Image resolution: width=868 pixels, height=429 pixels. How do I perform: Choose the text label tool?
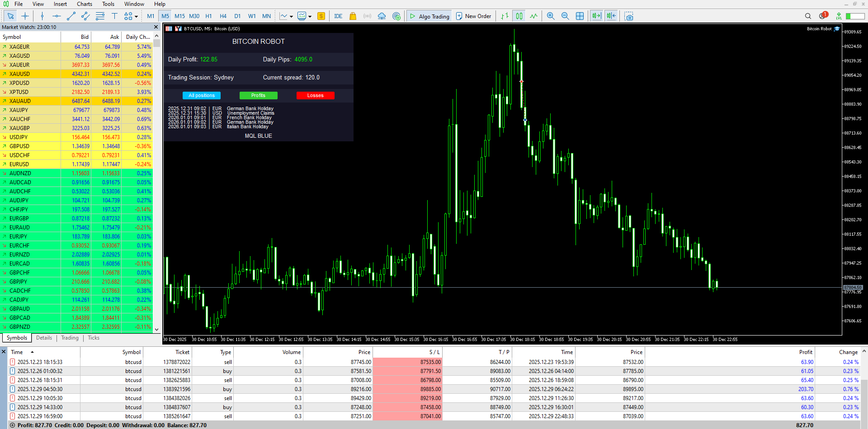click(x=114, y=16)
